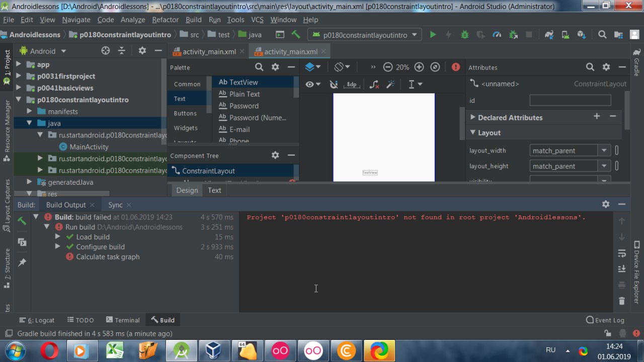Open the Refactor menu
The image size is (644, 362).
tap(165, 20)
